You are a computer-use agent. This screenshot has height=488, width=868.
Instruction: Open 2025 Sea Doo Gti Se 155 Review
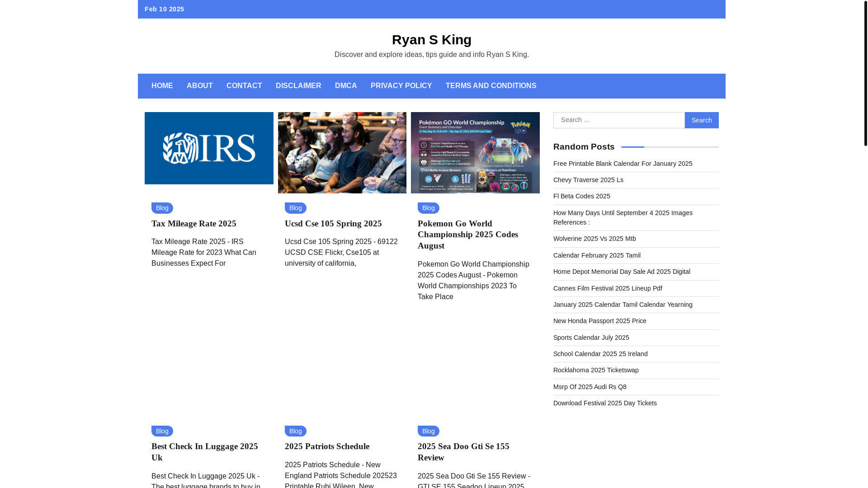pos(463,452)
